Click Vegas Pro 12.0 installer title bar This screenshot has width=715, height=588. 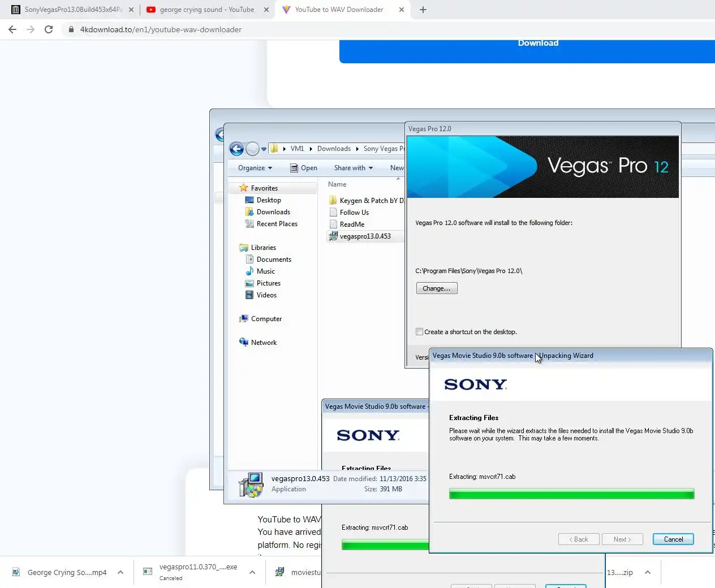point(543,129)
